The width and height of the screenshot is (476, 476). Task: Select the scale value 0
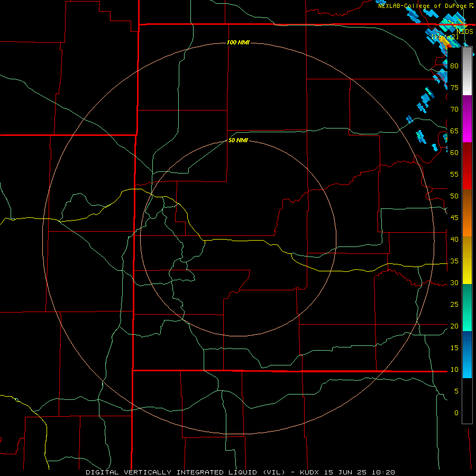tap(456, 413)
